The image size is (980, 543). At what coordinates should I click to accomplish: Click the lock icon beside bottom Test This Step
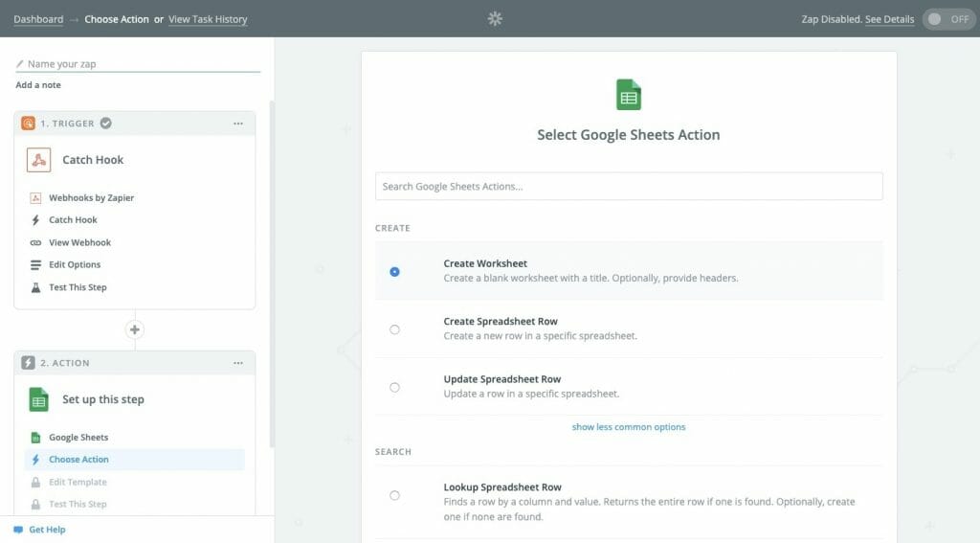coord(35,504)
